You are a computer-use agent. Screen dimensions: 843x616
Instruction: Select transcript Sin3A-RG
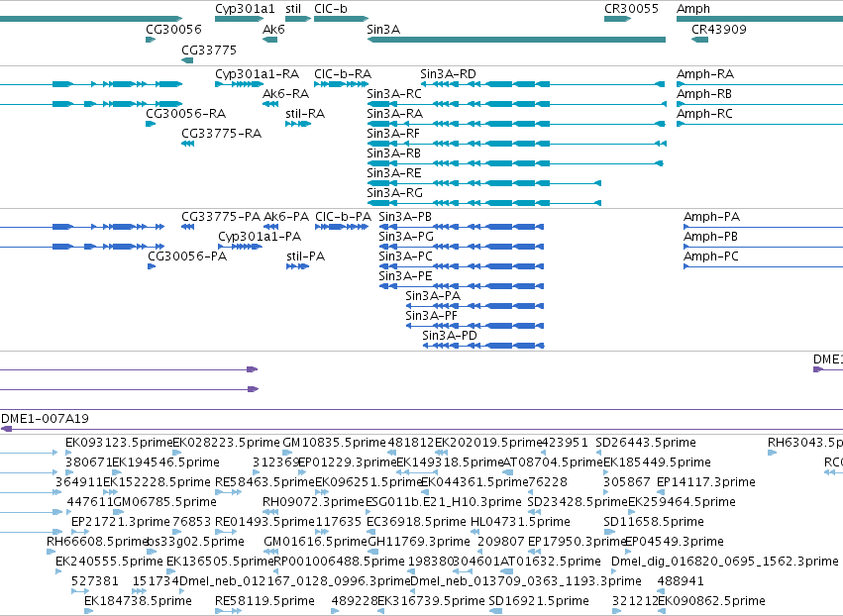pyautogui.click(x=483, y=203)
